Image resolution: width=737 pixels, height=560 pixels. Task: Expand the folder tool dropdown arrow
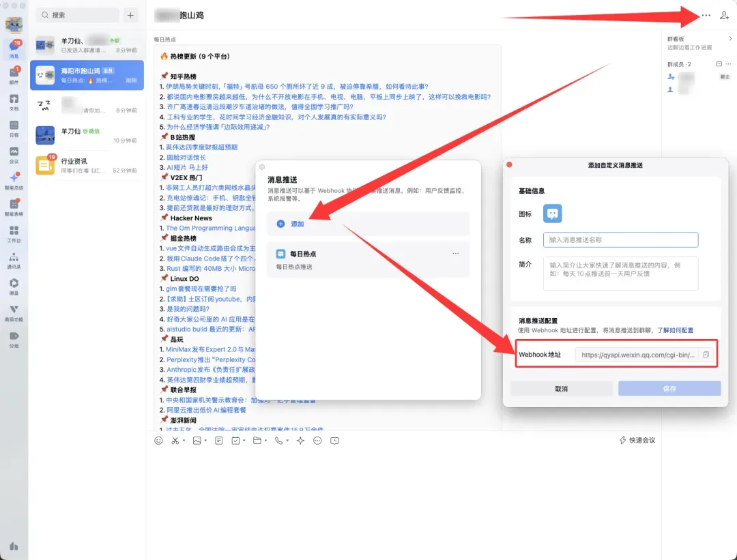pyautogui.click(x=265, y=441)
